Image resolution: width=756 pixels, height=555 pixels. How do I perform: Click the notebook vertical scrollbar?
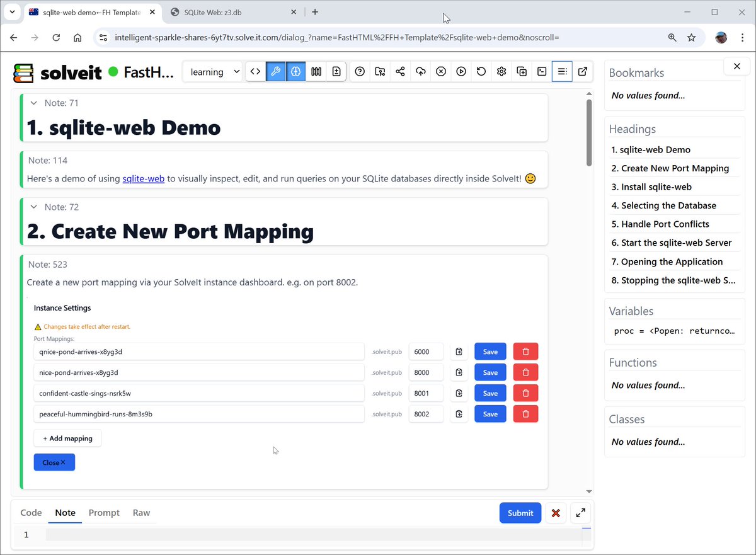[589, 132]
